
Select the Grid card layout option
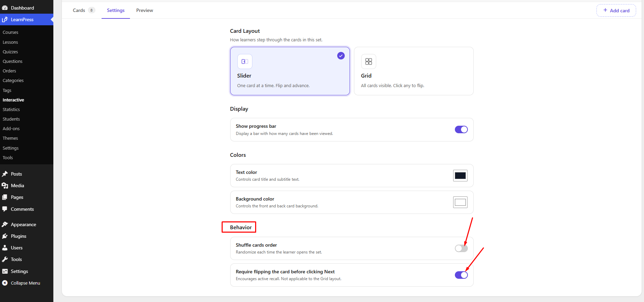click(x=414, y=71)
